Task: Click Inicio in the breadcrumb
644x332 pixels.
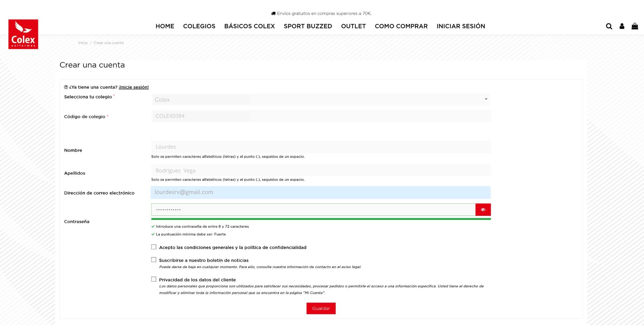Action: pyautogui.click(x=83, y=43)
